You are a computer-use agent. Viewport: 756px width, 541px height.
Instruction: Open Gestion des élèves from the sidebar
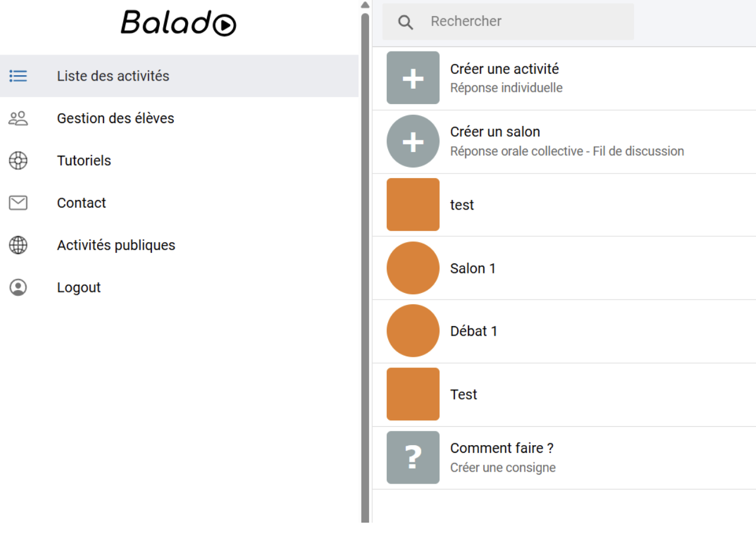click(x=115, y=118)
